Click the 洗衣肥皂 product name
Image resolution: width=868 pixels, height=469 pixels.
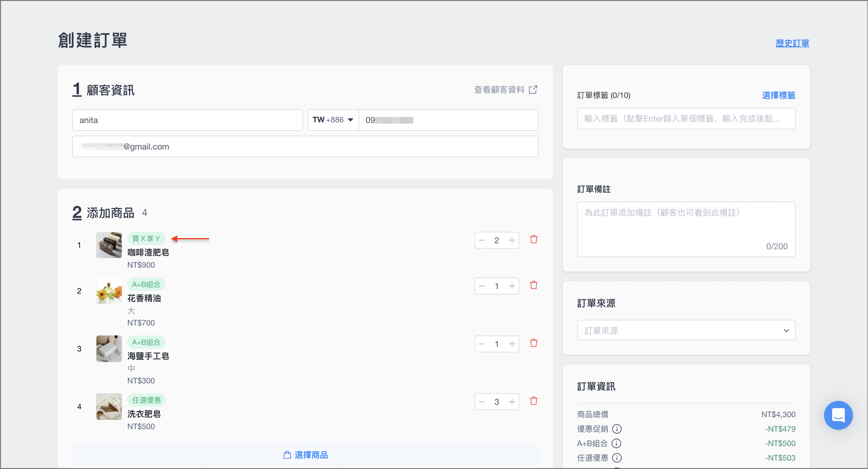(144, 414)
